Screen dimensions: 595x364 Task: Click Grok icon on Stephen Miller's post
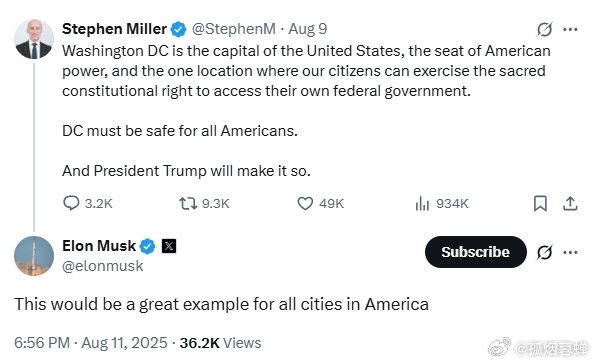(544, 29)
